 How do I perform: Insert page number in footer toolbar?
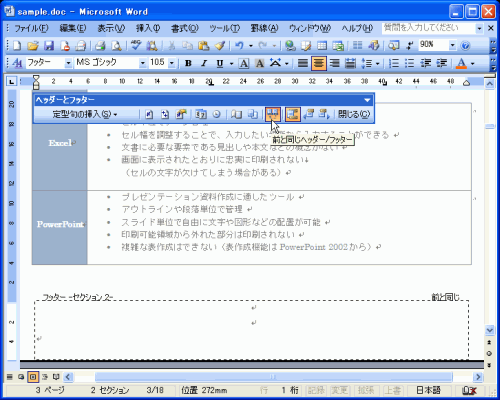(x=149, y=114)
